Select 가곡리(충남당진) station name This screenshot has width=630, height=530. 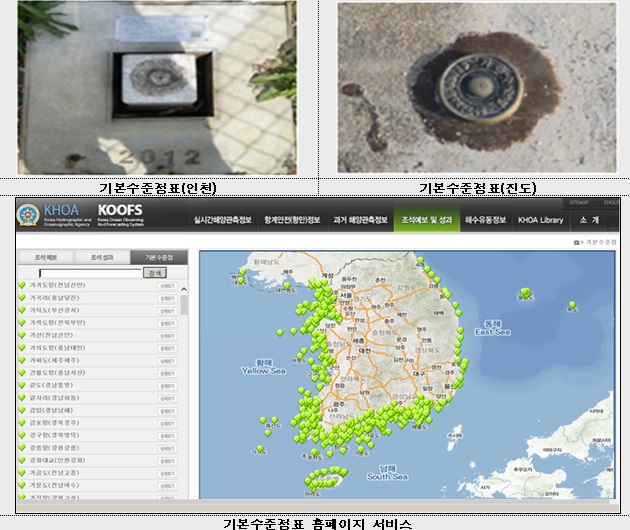pyautogui.click(x=54, y=298)
